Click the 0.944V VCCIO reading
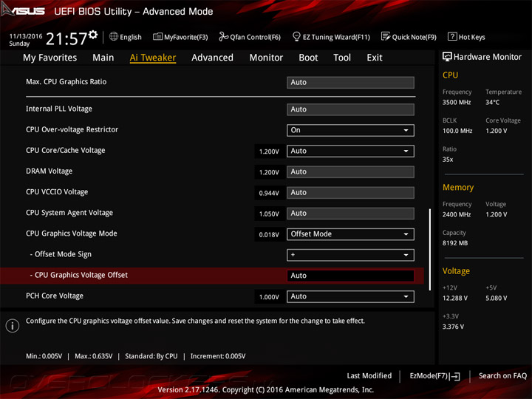This screenshot has height=399, width=532. (269, 193)
